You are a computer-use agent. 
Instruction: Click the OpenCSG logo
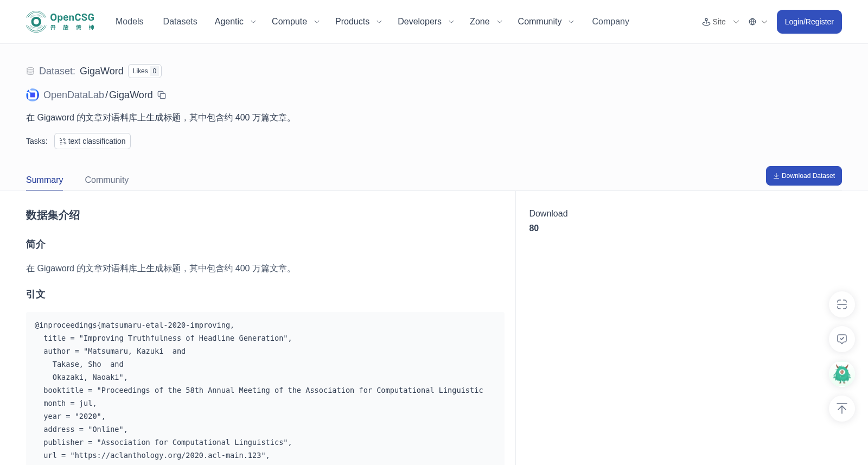point(60,22)
